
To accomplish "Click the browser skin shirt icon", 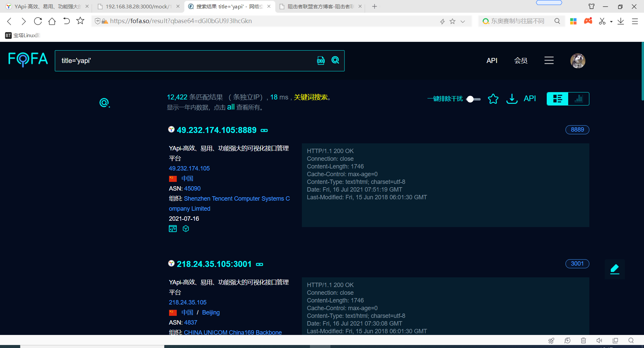I will tap(592, 6).
